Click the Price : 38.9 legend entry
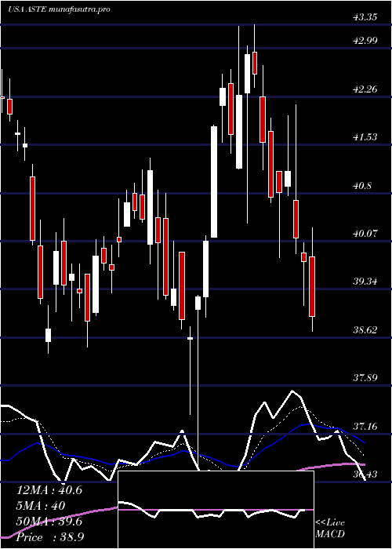The image size is (392, 549). coord(50,537)
